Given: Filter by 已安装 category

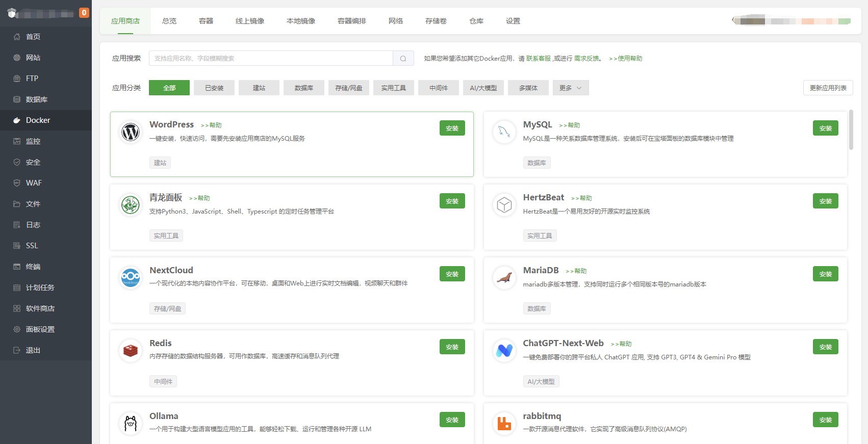Looking at the screenshot, I should point(214,88).
